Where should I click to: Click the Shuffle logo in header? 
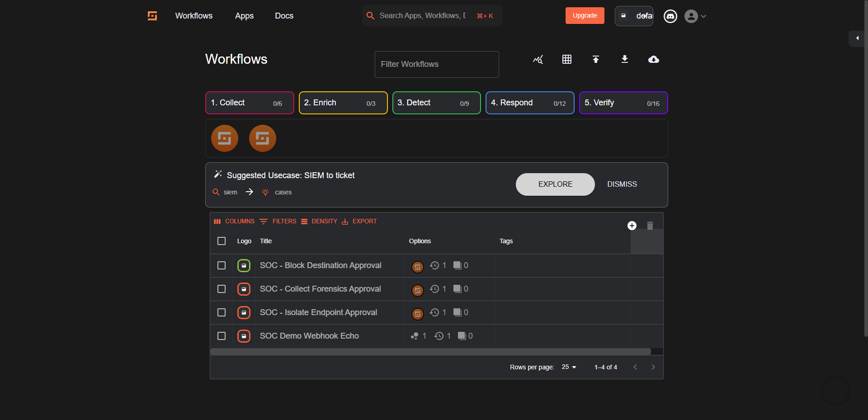tap(152, 16)
